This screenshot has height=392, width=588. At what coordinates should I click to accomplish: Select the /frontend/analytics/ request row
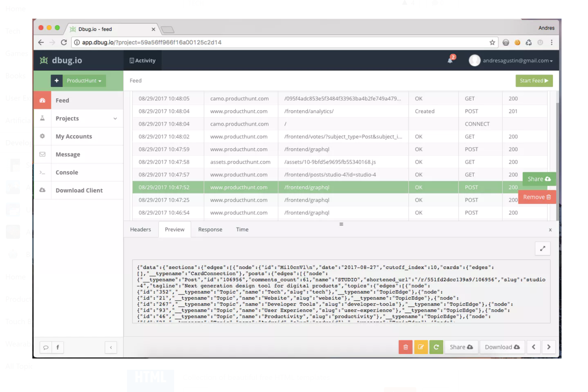pos(340,111)
